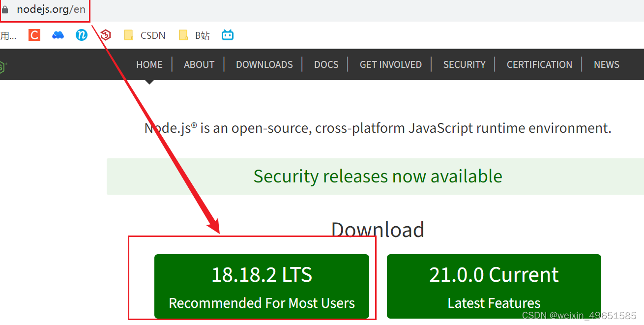Go to the HOME nav item

tap(149, 64)
